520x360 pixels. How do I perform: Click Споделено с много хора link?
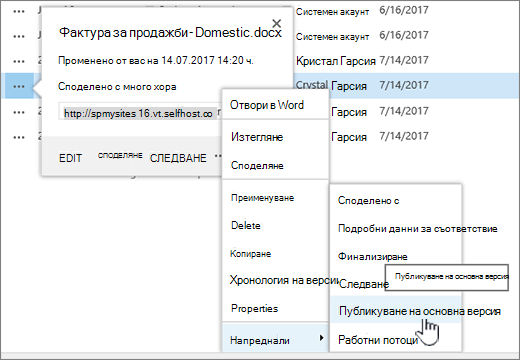pos(117,87)
